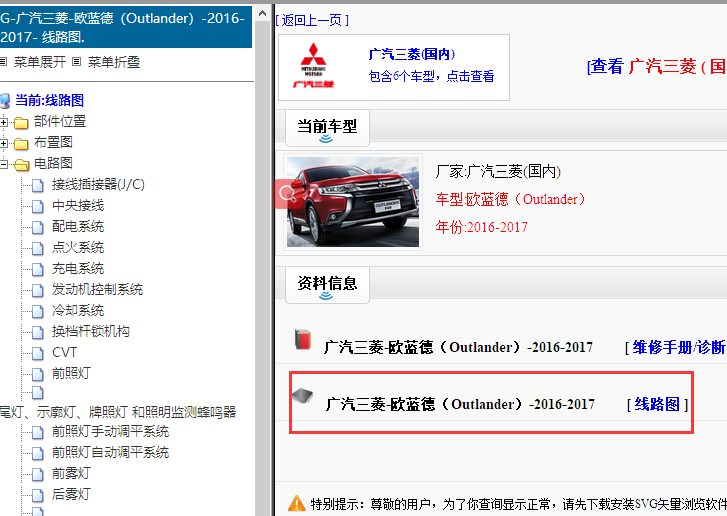The image size is (727, 516).
Task: Open 换档杆锁机构 diagram
Action: pyautogui.click(x=91, y=331)
